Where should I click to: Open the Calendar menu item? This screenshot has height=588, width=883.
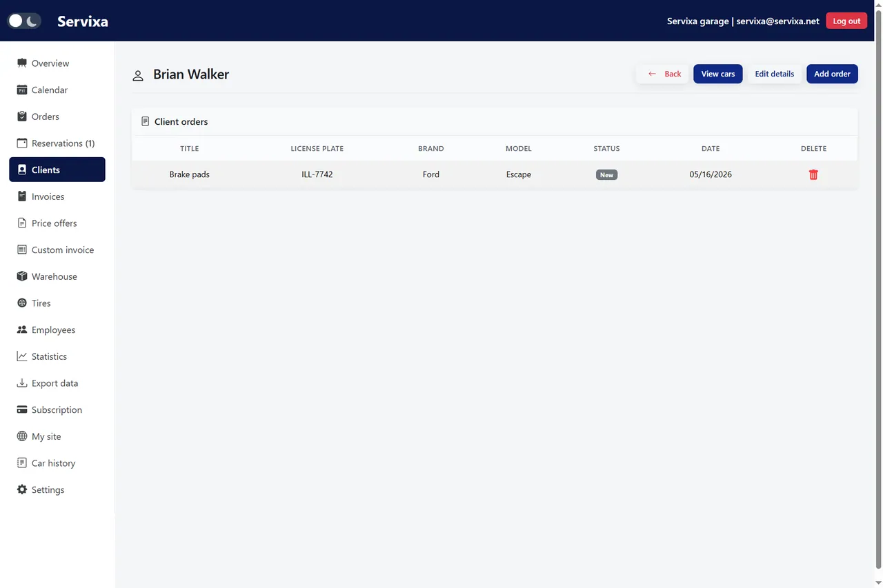point(57,90)
